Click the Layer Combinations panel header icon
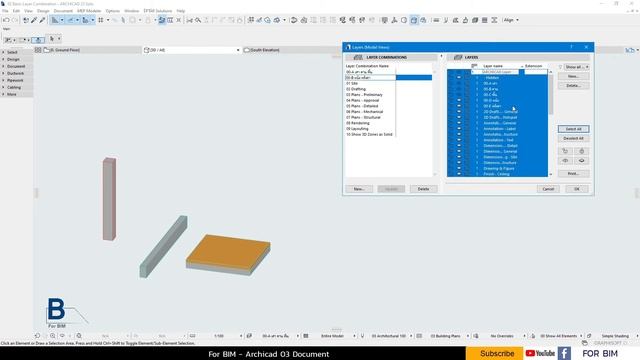The height and width of the screenshot is (360, 640). [358, 57]
